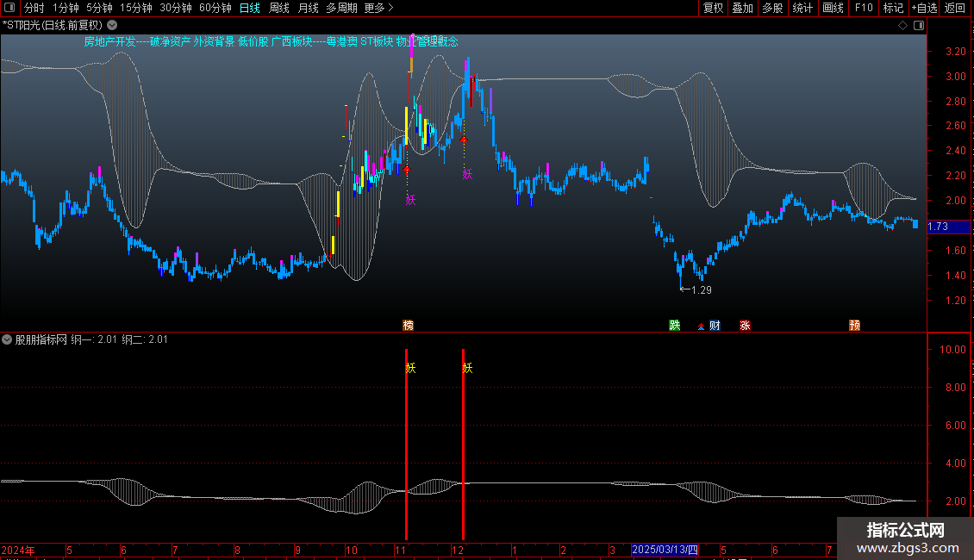The width and height of the screenshot is (974, 560).
Task: Open the 多股 multi-stock view
Action: point(773,8)
